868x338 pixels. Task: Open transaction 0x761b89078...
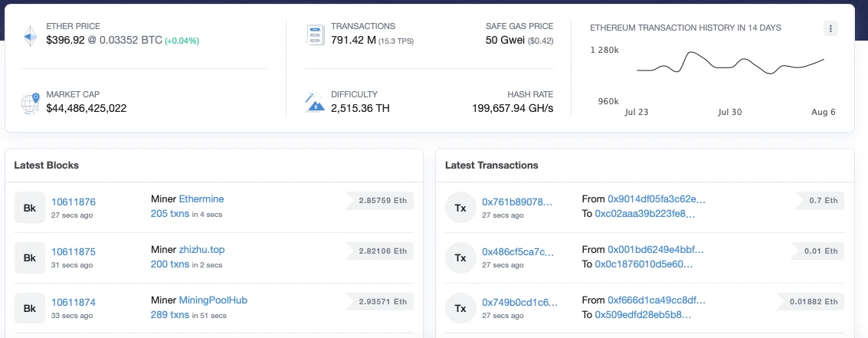point(518,202)
